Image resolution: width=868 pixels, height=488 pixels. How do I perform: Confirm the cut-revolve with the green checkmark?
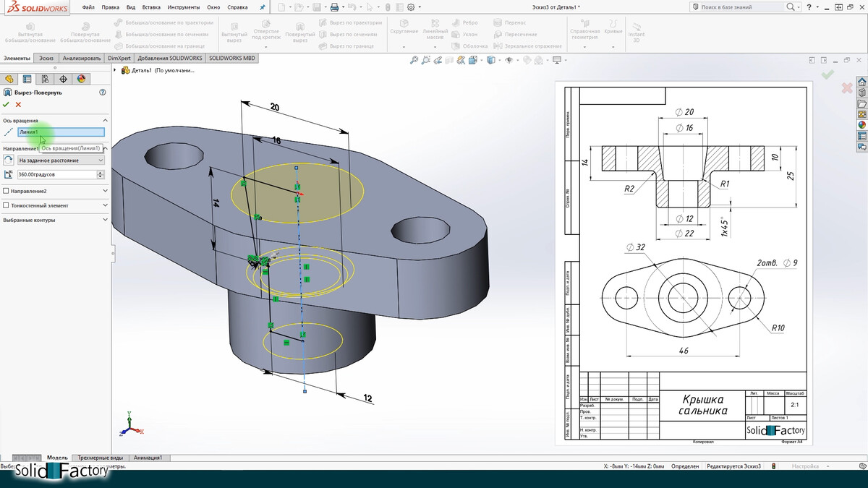[7, 105]
